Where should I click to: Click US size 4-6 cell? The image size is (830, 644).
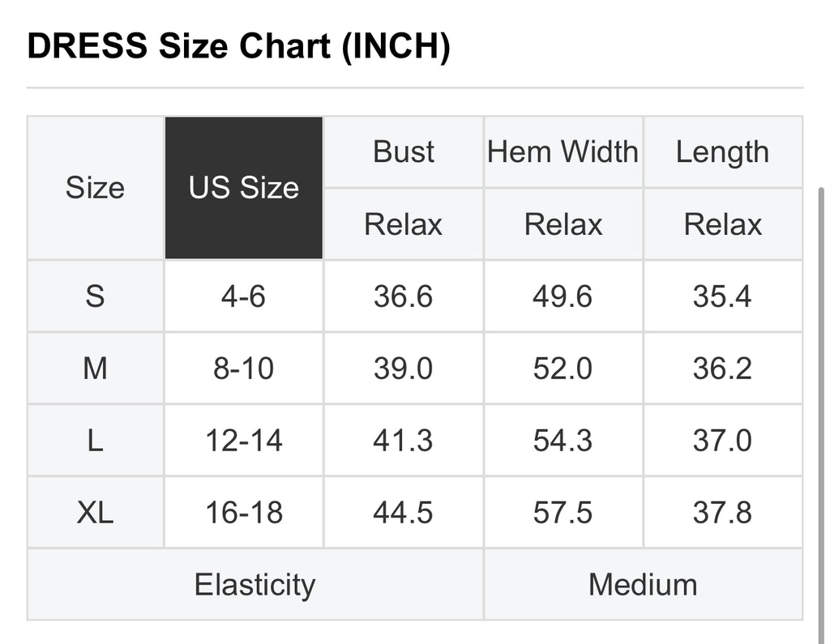click(244, 296)
